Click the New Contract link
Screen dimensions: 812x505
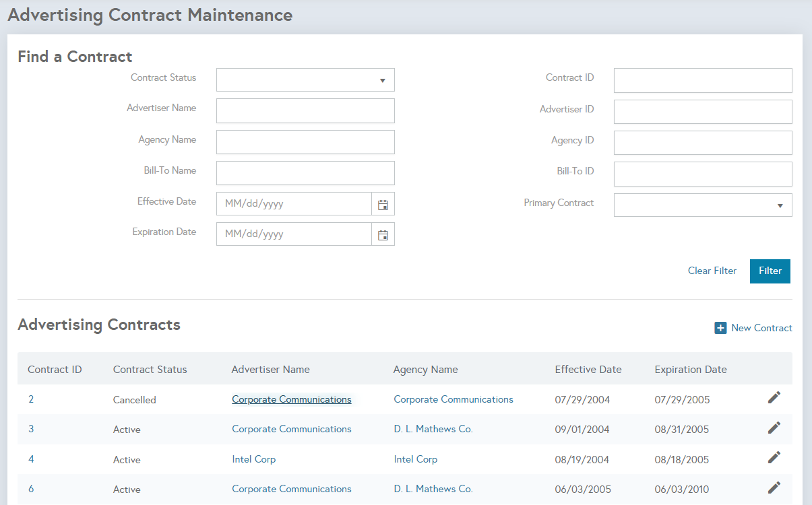pyautogui.click(x=761, y=328)
